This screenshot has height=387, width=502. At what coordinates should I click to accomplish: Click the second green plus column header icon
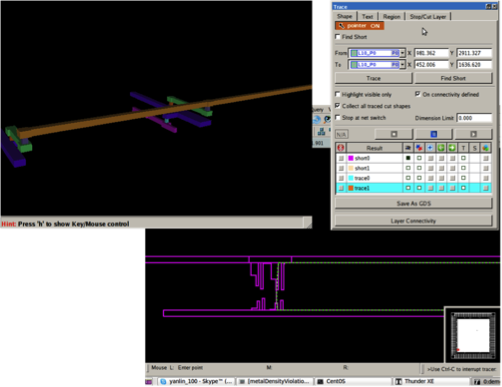452,148
